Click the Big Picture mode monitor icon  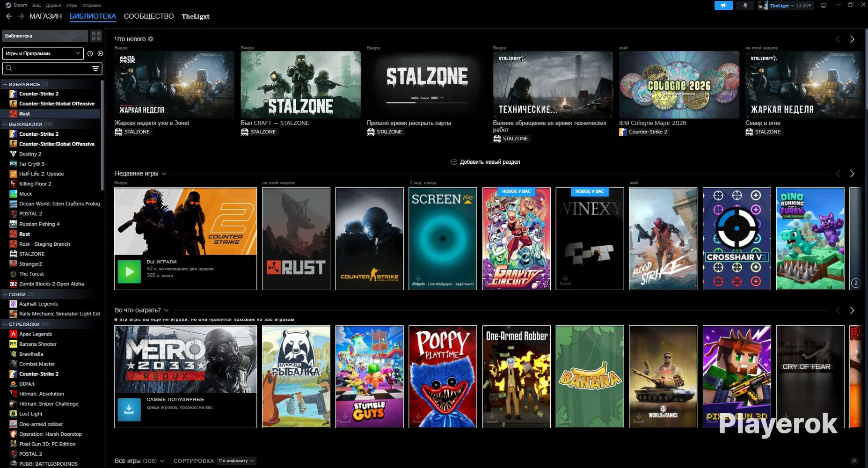824,6
